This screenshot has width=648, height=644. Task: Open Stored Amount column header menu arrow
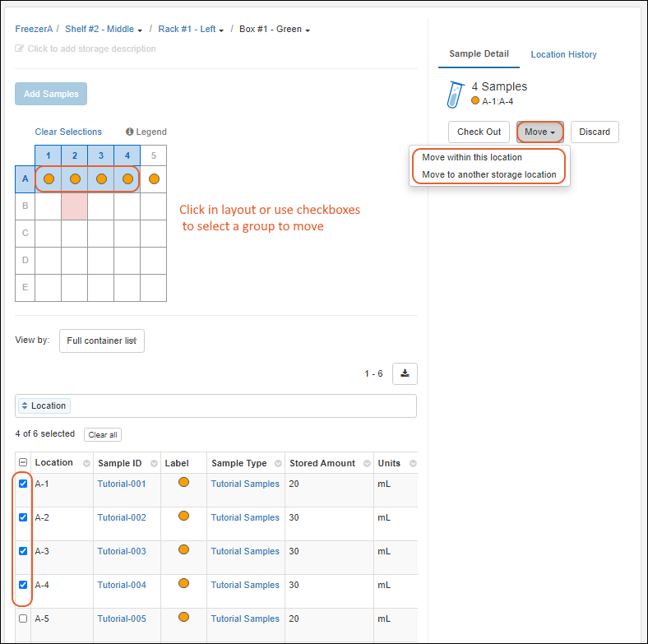click(366, 464)
